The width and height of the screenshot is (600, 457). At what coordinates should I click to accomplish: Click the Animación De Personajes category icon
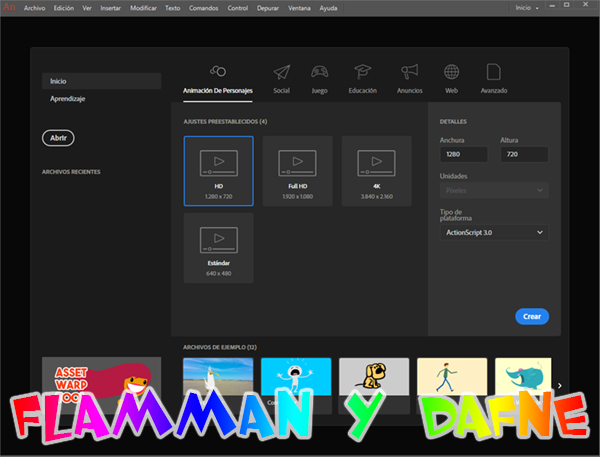tap(218, 71)
